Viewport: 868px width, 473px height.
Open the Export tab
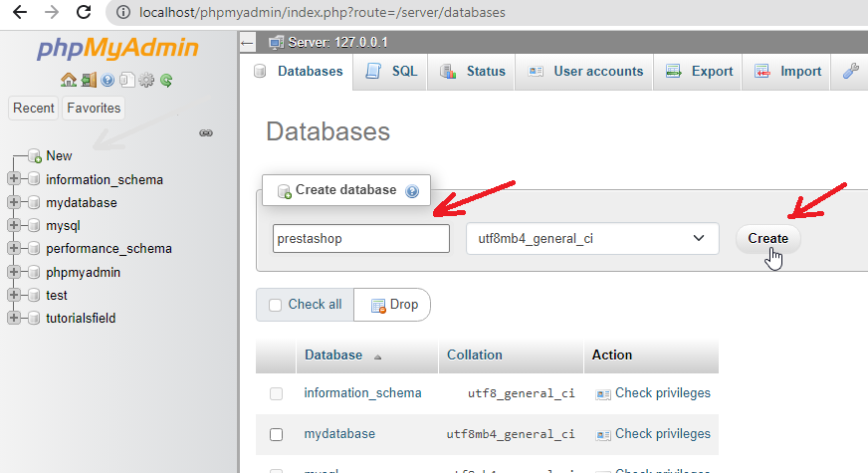point(698,72)
